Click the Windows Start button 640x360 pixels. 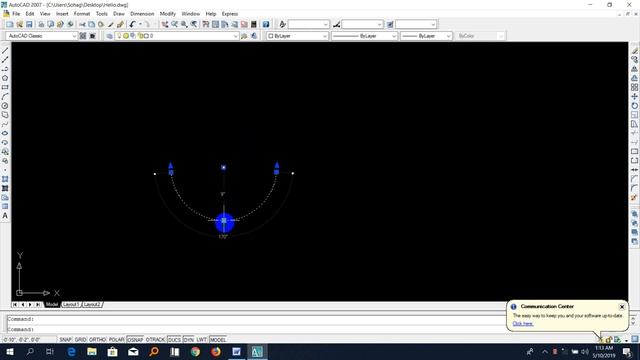click(x=10, y=351)
